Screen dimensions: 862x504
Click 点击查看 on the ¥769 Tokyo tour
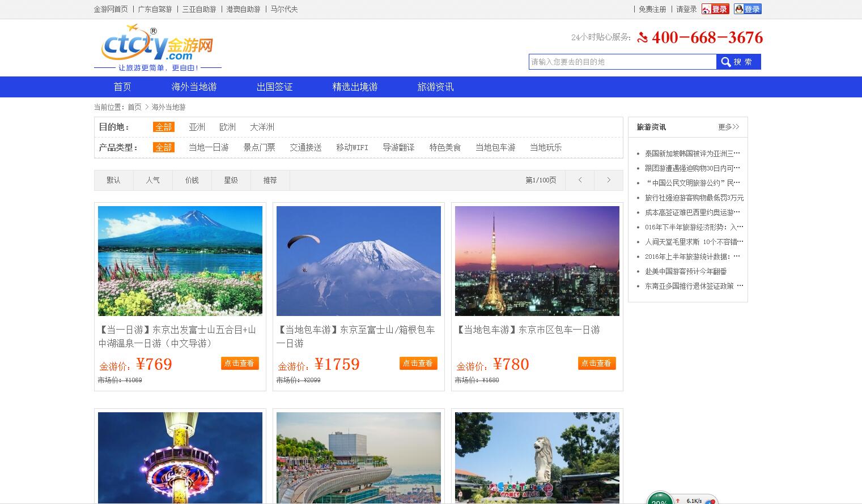(x=239, y=363)
